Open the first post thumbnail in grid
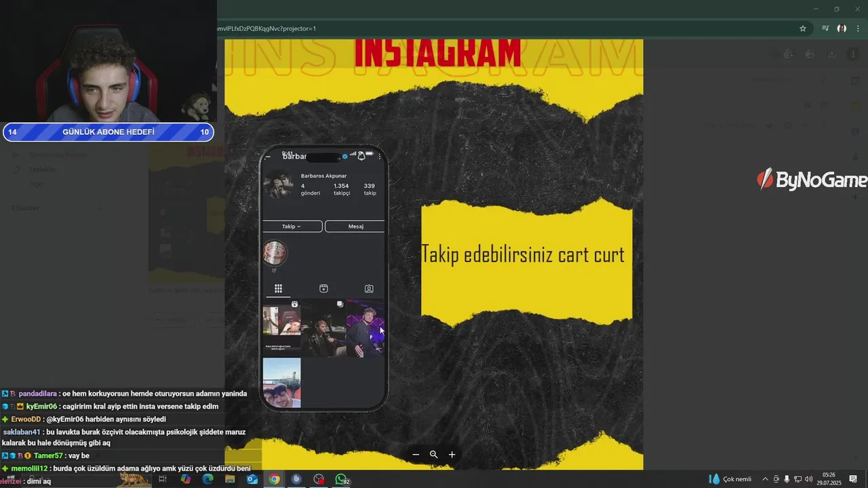The width and height of the screenshot is (868, 488). click(x=281, y=327)
